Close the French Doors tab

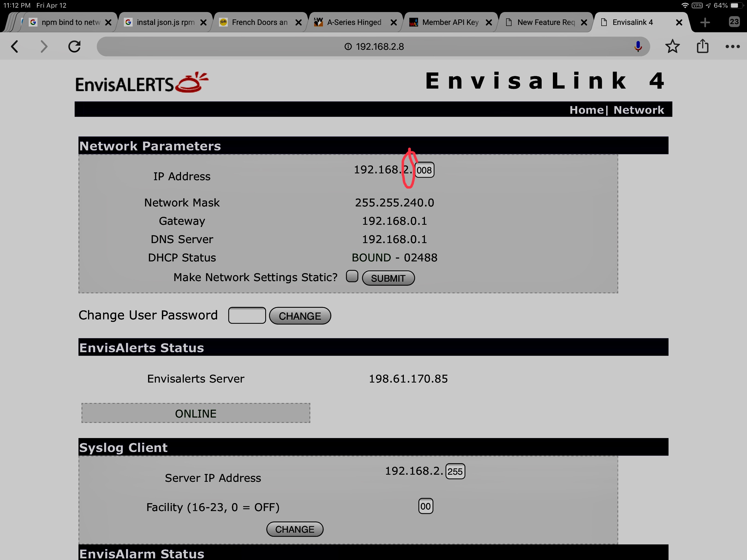coord(299,22)
